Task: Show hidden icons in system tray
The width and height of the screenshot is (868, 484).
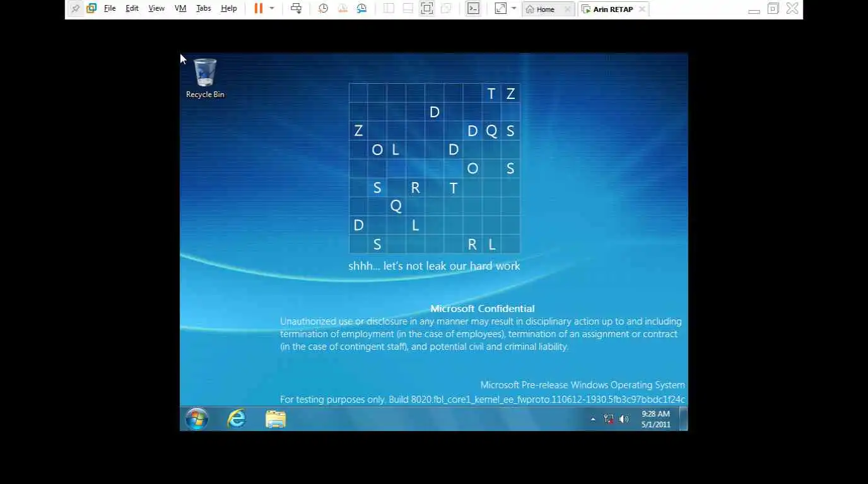Action: (593, 419)
